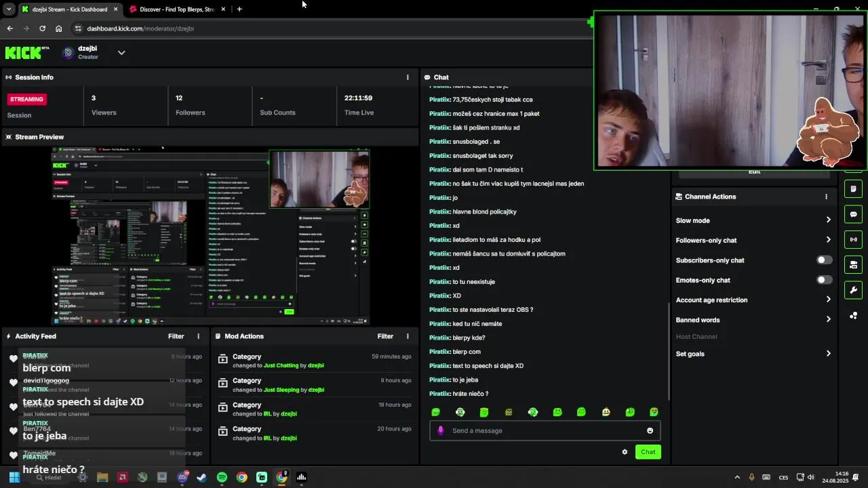868x488 pixels.
Task: Toggle Emotes-only chat switch
Action: (x=824, y=280)
